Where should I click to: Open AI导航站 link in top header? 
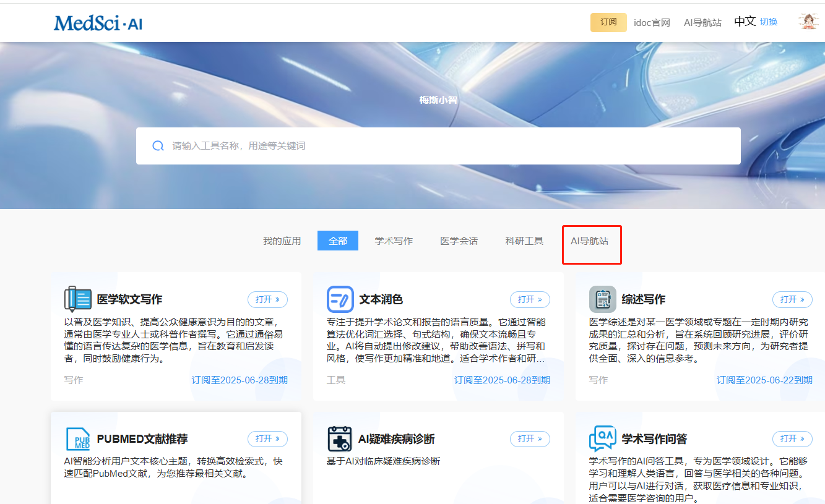(x=702, y=22)
